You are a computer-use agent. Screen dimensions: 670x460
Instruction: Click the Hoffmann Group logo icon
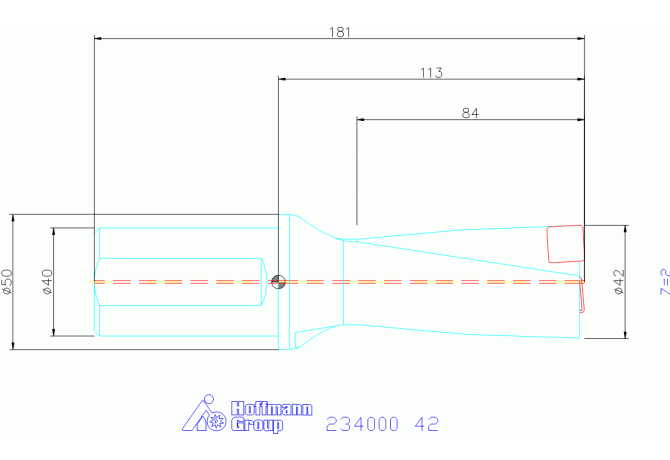click(x=203, y=415)
